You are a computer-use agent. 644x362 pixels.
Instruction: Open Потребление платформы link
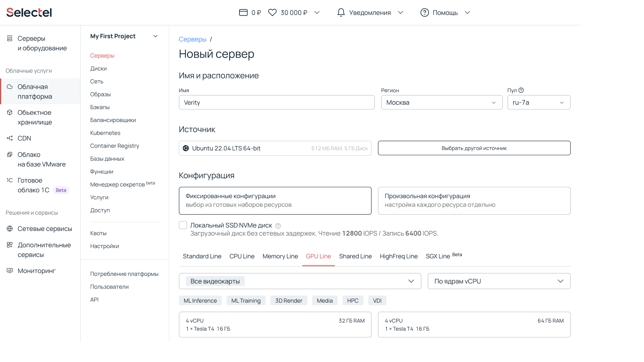[x=124, y=274]
